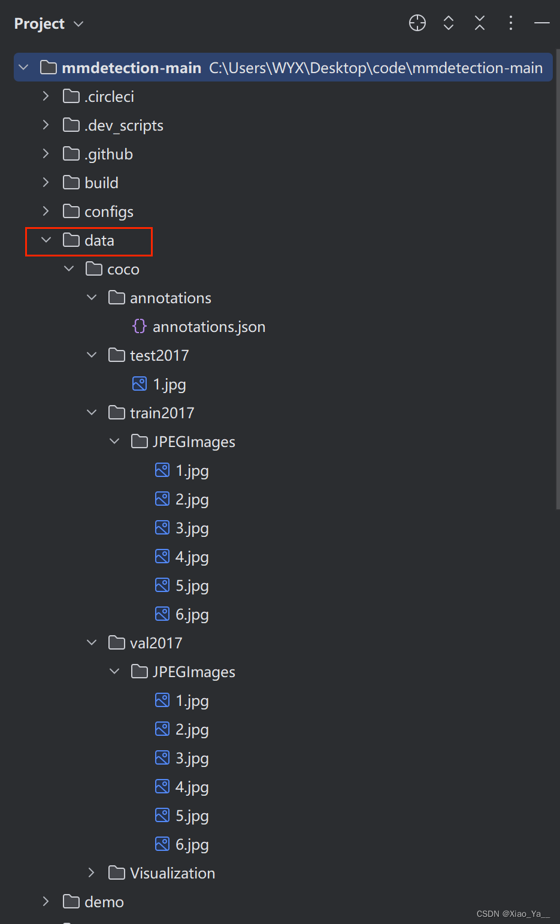Click the JSON icon beside annotations.json
Viewport: 560px width, 924px height.
(139, 326)
